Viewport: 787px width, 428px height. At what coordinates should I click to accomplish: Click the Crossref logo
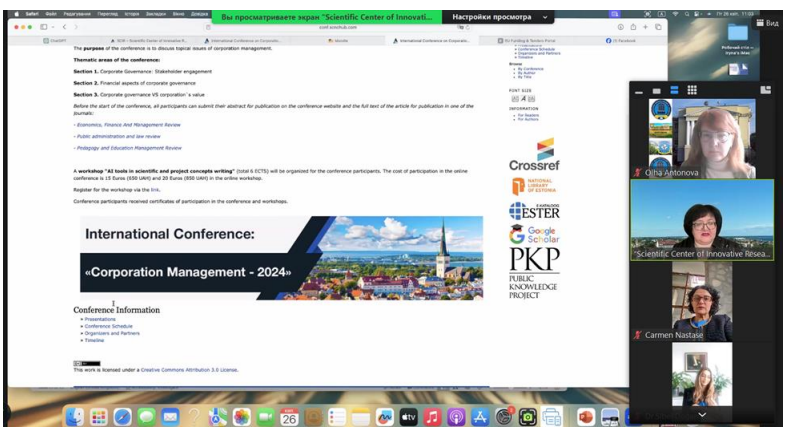(x=534, y=155)
